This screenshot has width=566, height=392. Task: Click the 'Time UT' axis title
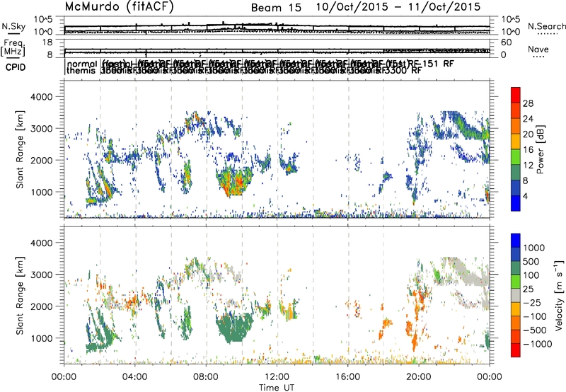point(277,388)
